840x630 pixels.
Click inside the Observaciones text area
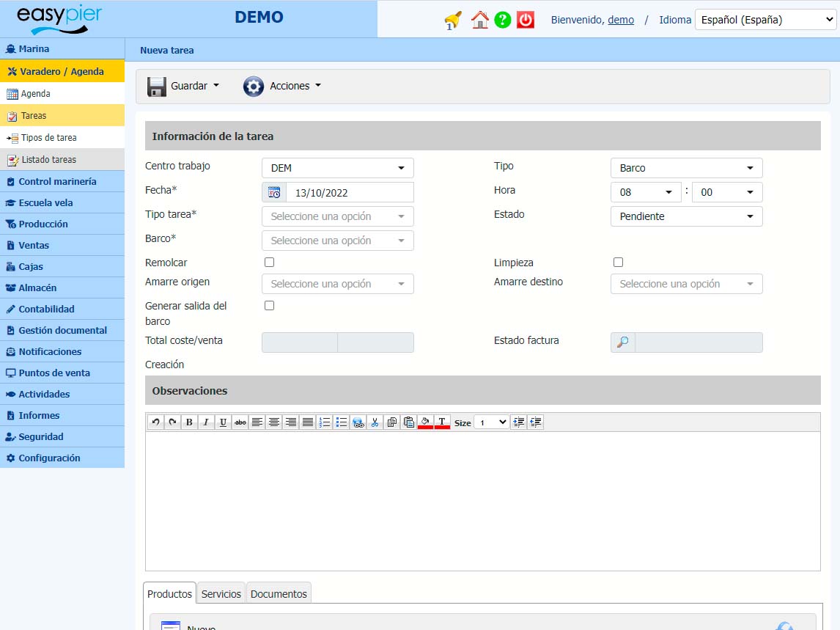483,501
